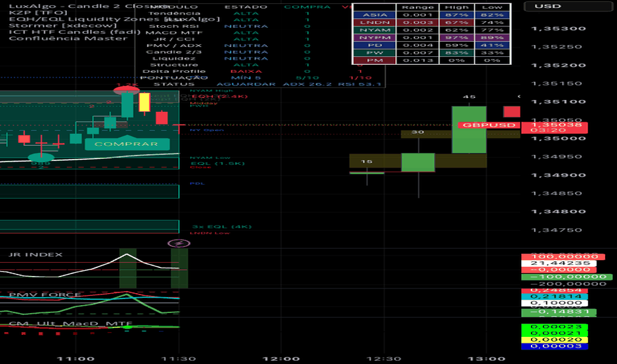
Task: Click the ASIA session cell
Action: 375,15
